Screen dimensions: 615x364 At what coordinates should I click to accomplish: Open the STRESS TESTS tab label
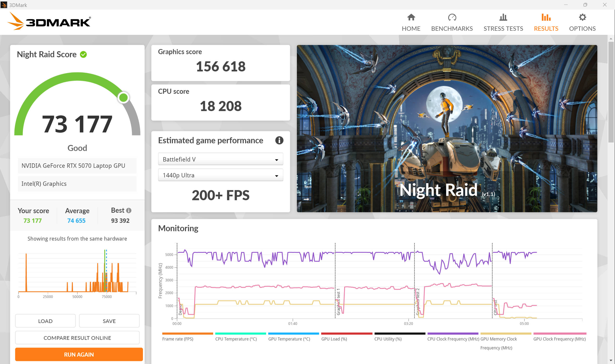503,29
